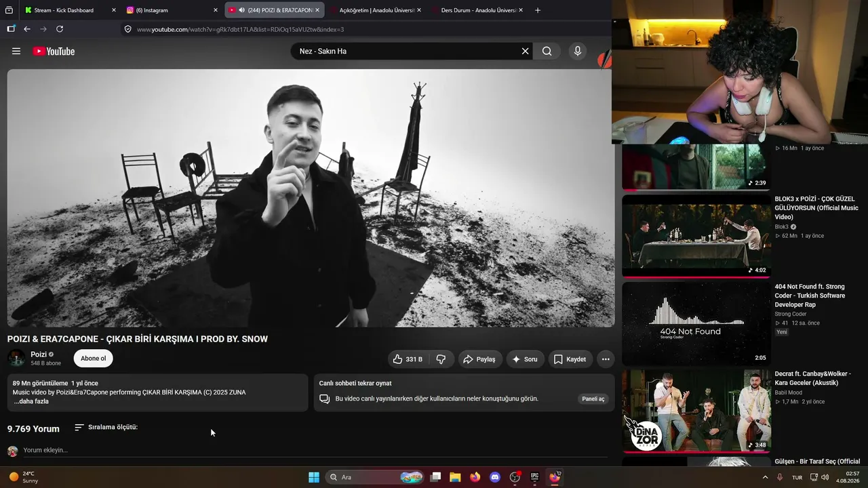
Task: Clear the search box text with the X
Action: click(525, 51)
